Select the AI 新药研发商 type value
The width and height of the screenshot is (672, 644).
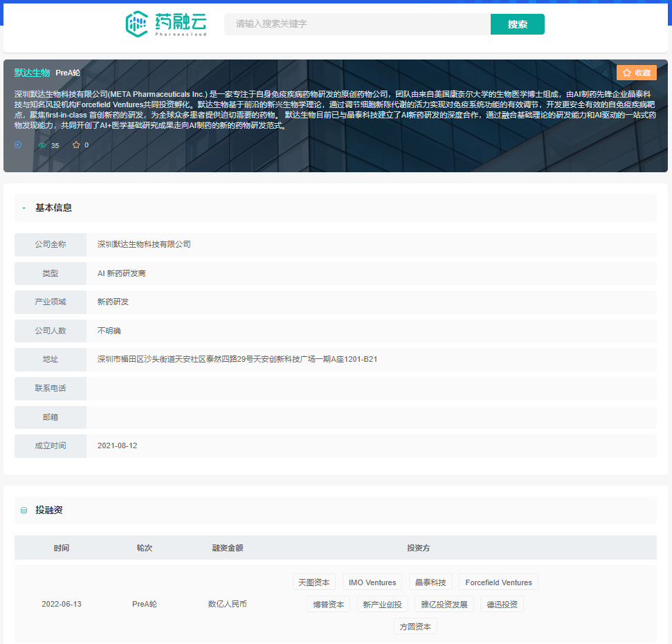[122, 273]
